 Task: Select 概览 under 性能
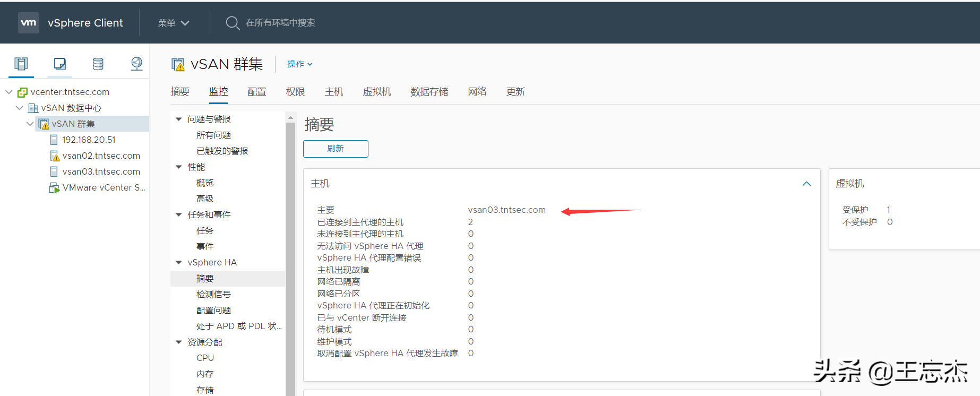click(205, 183)
